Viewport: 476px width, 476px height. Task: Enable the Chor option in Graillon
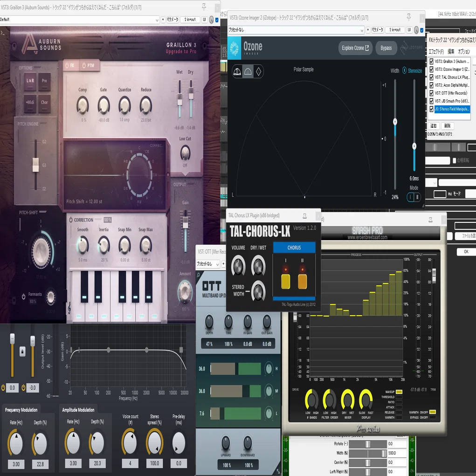click(x=44, y=102)
